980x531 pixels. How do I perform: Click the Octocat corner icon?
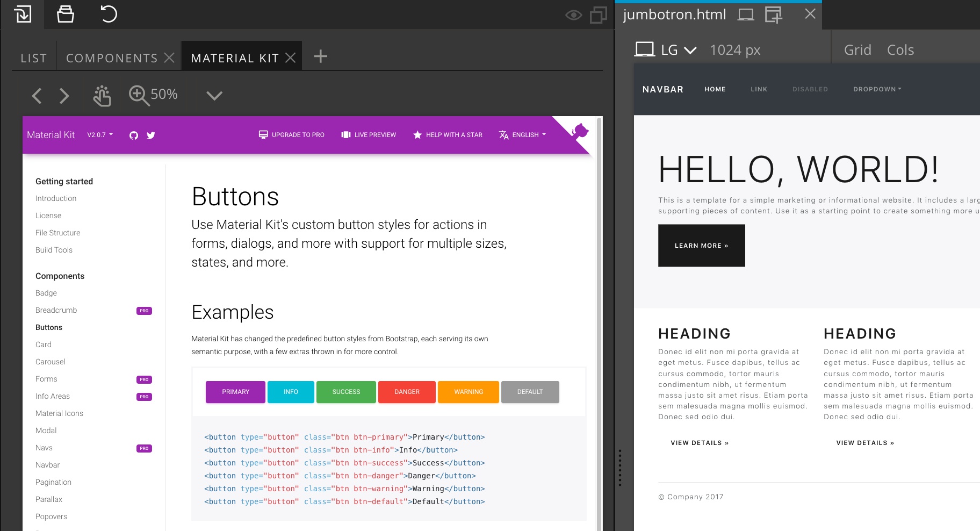pyautogui.click(x=579, y=131)
